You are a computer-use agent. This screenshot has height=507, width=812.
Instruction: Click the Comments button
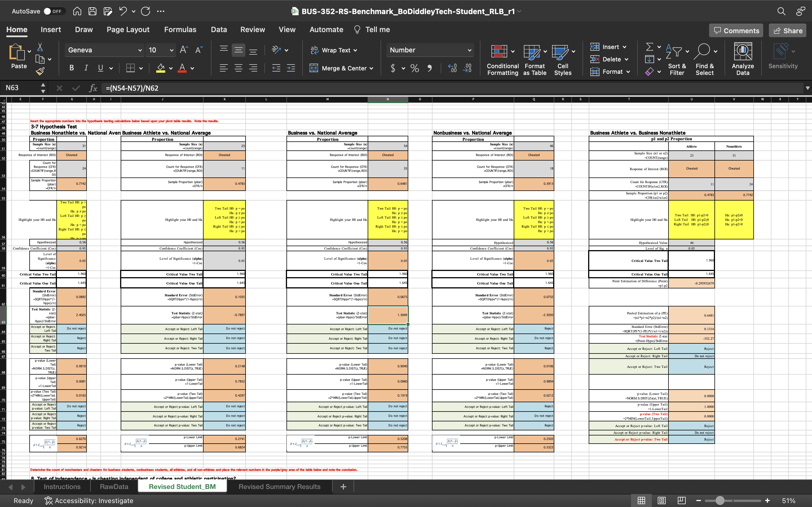(736, 30)
